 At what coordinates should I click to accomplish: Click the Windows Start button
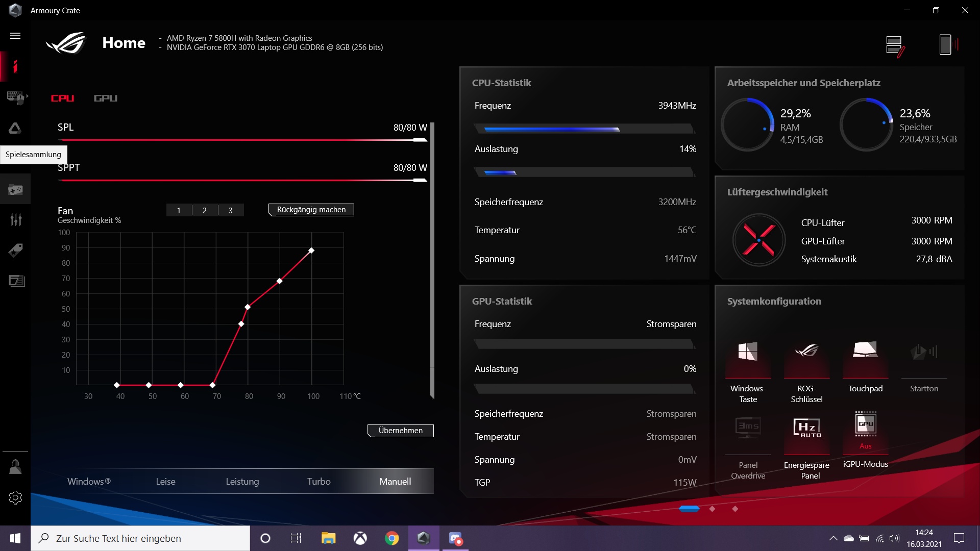(x=15, y=538)
